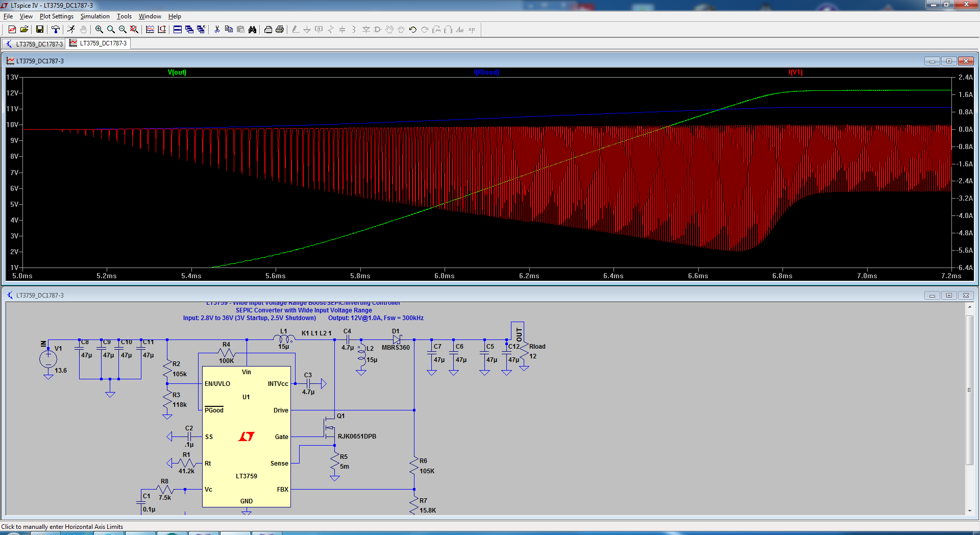Viewport: 980px width, 535px height.
Task: Open the Simulation menu
Action: coord(95,16)
